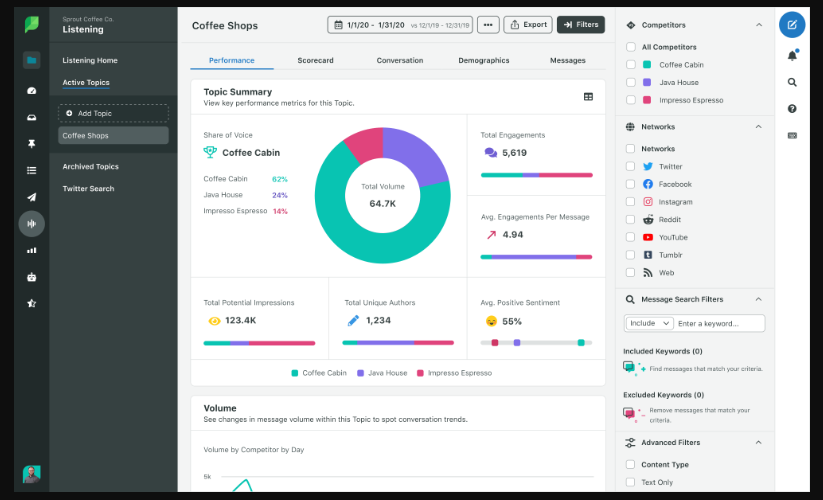Screen dimensions: 823x500
Task: Enable the Facebook network checkbox
Action: click(x=630, y=184)
